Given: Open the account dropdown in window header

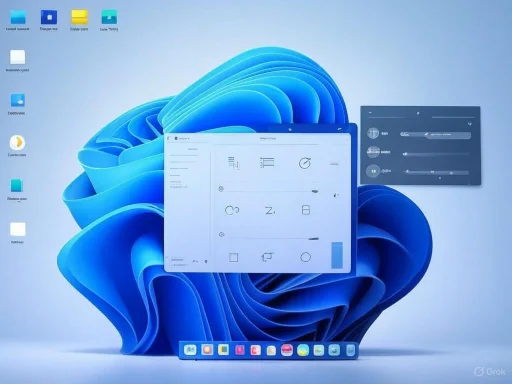Looking at the screenshot, I should coord(182,138).
